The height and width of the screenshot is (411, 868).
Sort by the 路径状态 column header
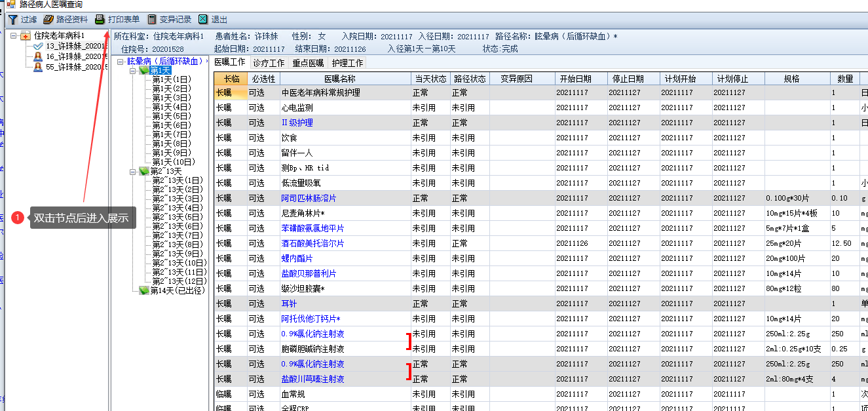(470, 79)
